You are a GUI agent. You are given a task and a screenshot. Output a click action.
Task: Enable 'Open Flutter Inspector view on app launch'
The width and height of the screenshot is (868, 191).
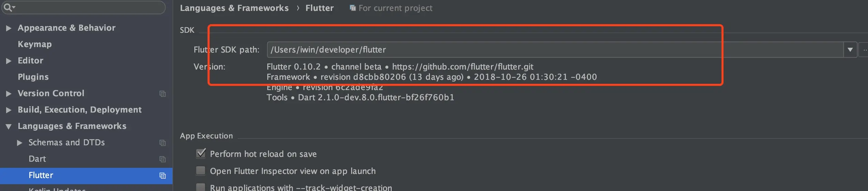coord(201,171)
